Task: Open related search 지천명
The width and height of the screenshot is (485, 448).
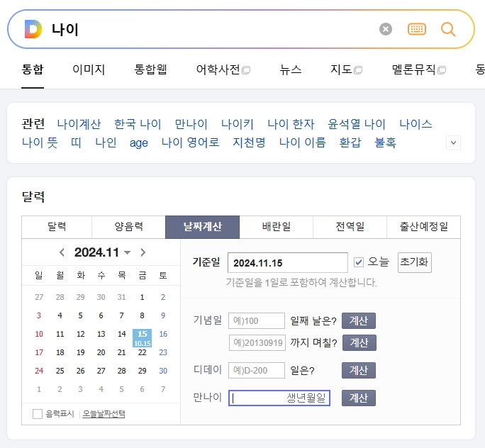Action: click(x=249, y=142)
